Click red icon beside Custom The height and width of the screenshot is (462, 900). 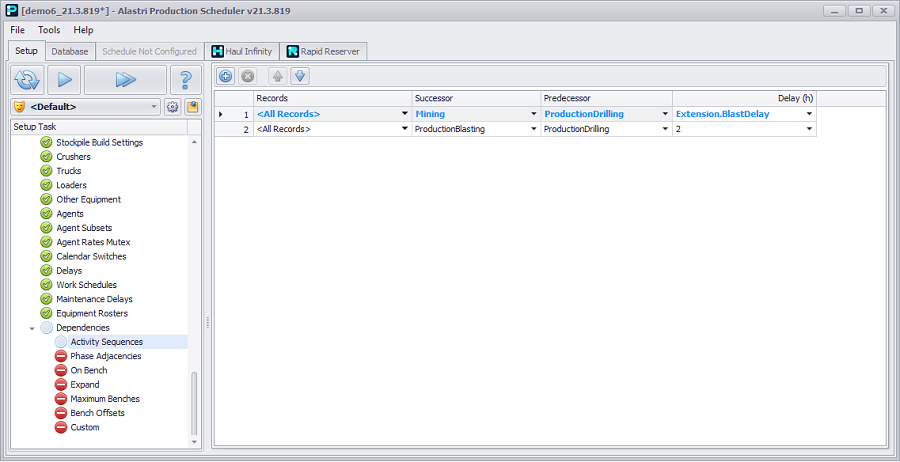pos(61,427)
